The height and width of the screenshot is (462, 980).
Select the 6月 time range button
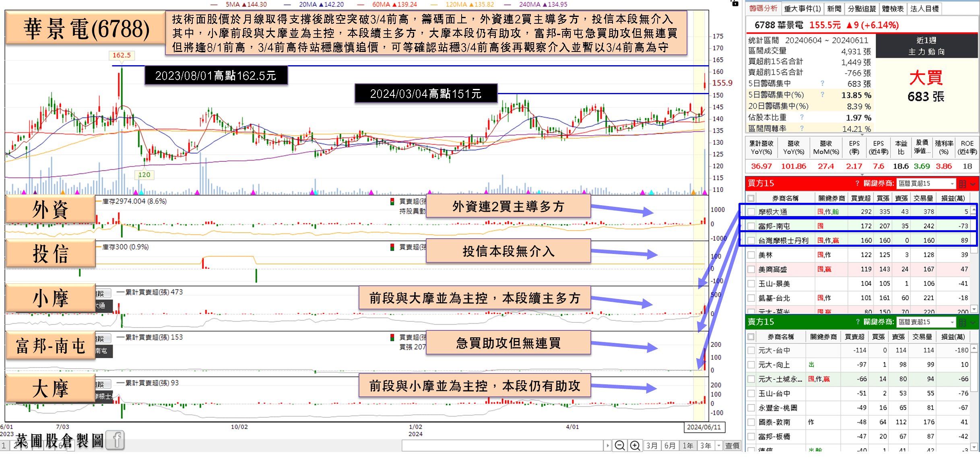tap(670, 445)
